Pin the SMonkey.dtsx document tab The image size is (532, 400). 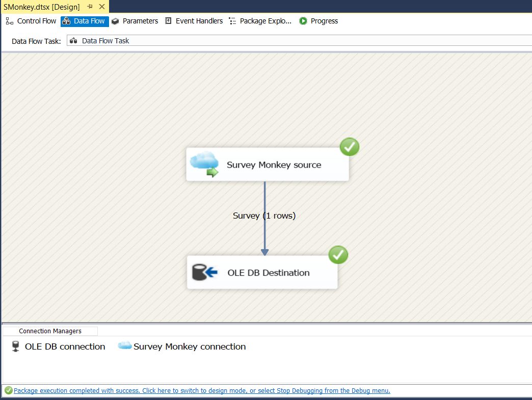tap(90, 7)
